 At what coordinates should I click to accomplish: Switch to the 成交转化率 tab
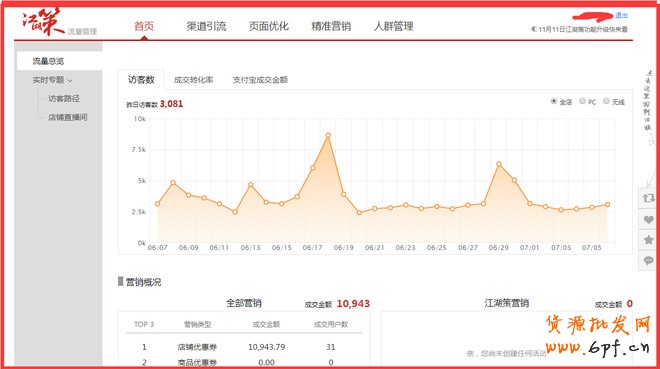point(193,80)
